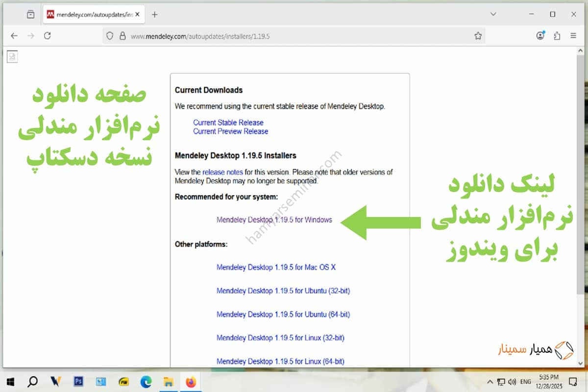588x392 pixels.
Task: Open the volume speaker tray icon
Action: tap(513, 381)
